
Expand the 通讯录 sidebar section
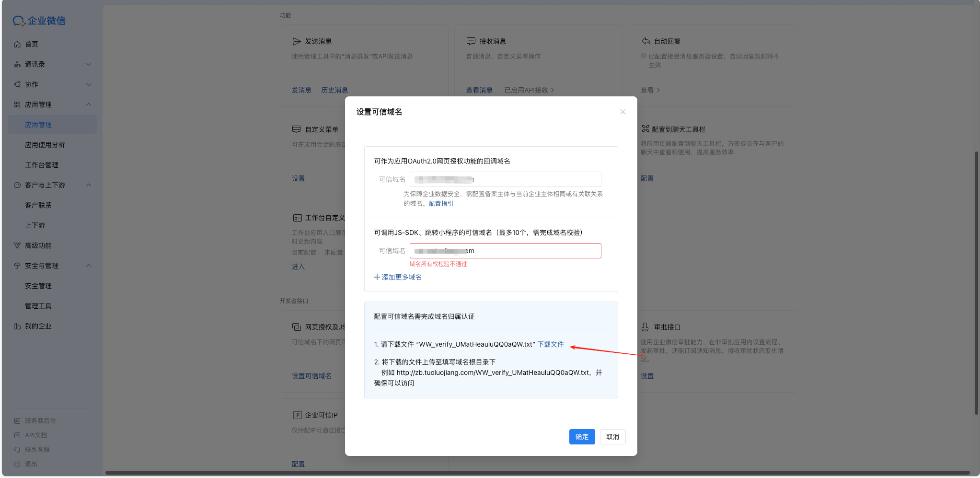tap(89, 64)
